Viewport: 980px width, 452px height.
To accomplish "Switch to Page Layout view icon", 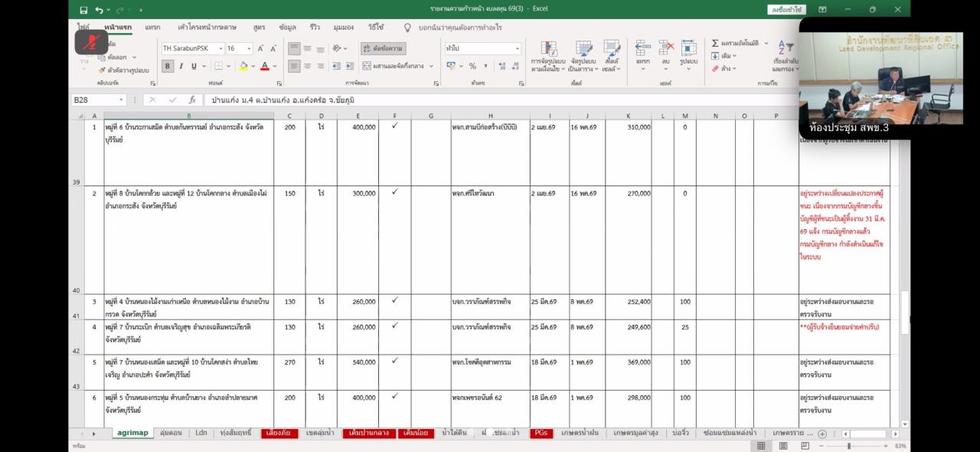I will 782,445.
